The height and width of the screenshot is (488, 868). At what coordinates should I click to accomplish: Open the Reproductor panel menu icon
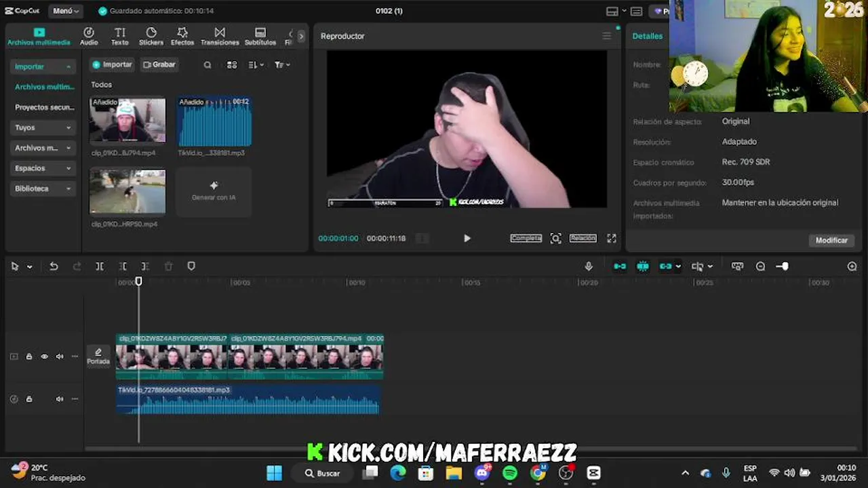[x=607, y=36]
